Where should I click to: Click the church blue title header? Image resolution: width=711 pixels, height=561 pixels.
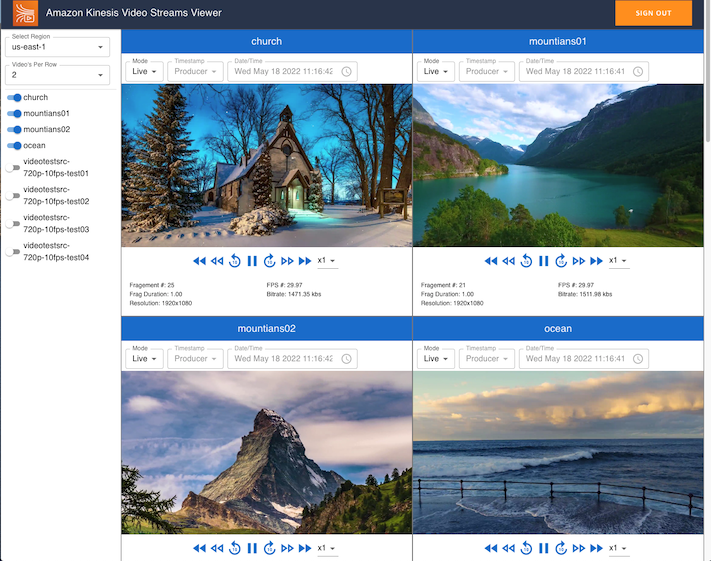[267, 41]
